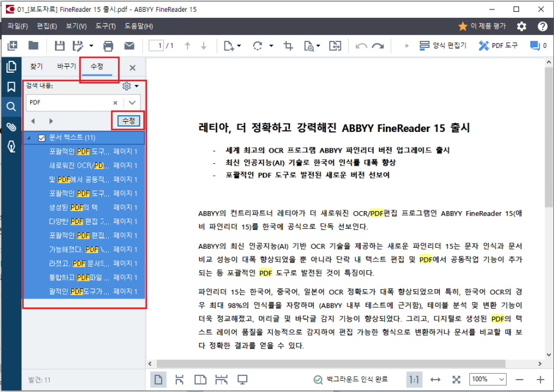
Task: Select two-page view mode
Action: coord(200,380)
